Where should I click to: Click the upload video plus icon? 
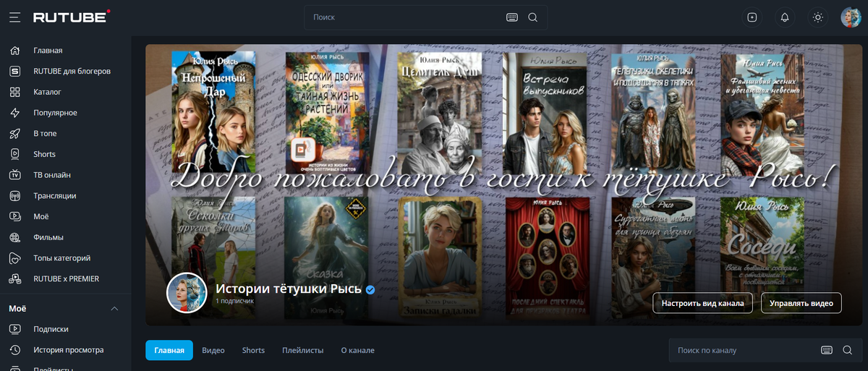tap(752, 17)
